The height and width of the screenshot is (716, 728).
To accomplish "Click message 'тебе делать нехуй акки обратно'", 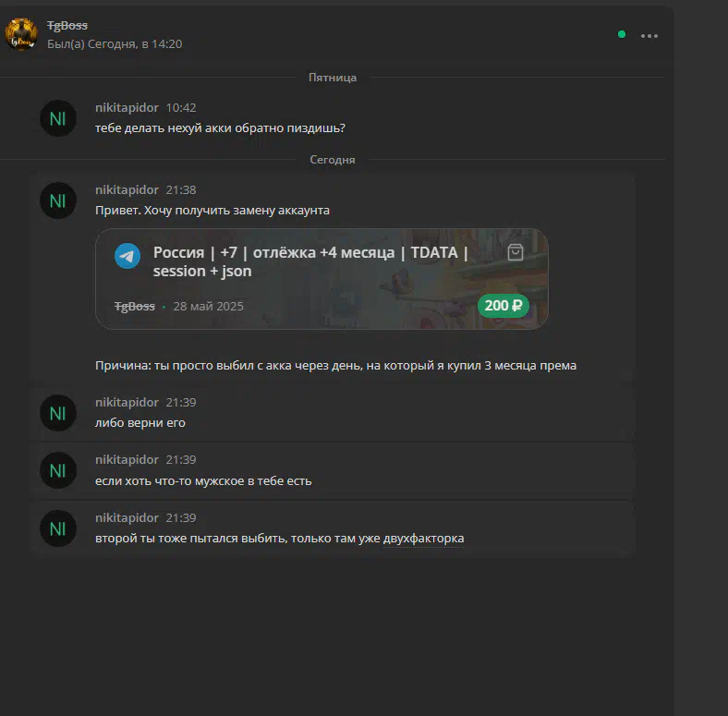I will [x=220, y=128].
